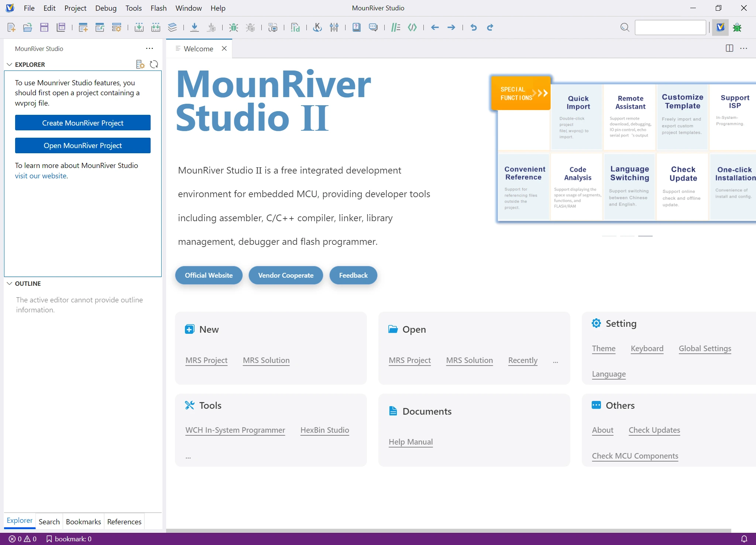The height and width of the screenshot is (545, 756).
Task: Click the double-arrow rebuild toolbar icon
Action: coord(156,27)
